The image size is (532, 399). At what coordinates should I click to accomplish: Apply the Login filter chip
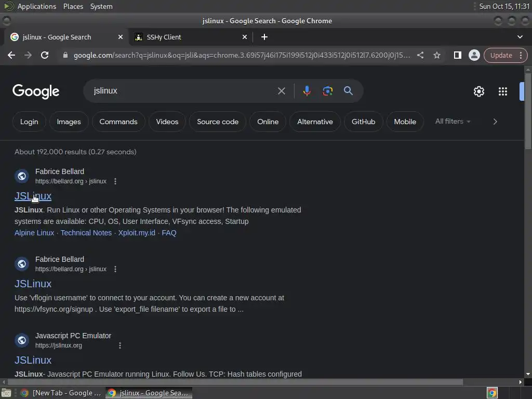pos(29,122)
